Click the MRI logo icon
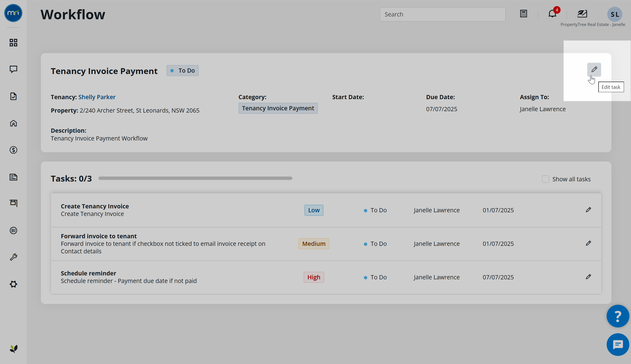Image resolution: width=631 pixels, height=364 pixels. (x=13, y=13)
